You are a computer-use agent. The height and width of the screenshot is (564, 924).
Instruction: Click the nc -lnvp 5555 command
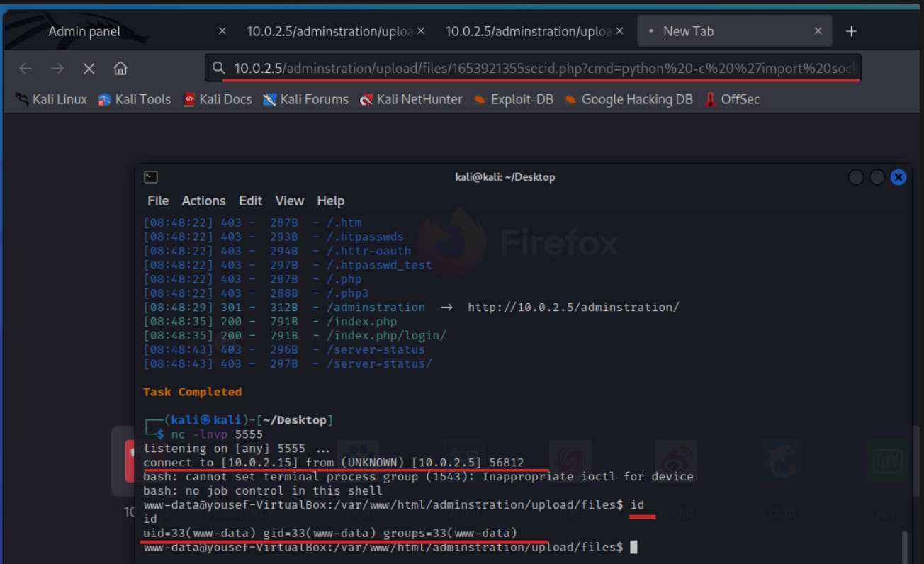(x=217, y=434)
